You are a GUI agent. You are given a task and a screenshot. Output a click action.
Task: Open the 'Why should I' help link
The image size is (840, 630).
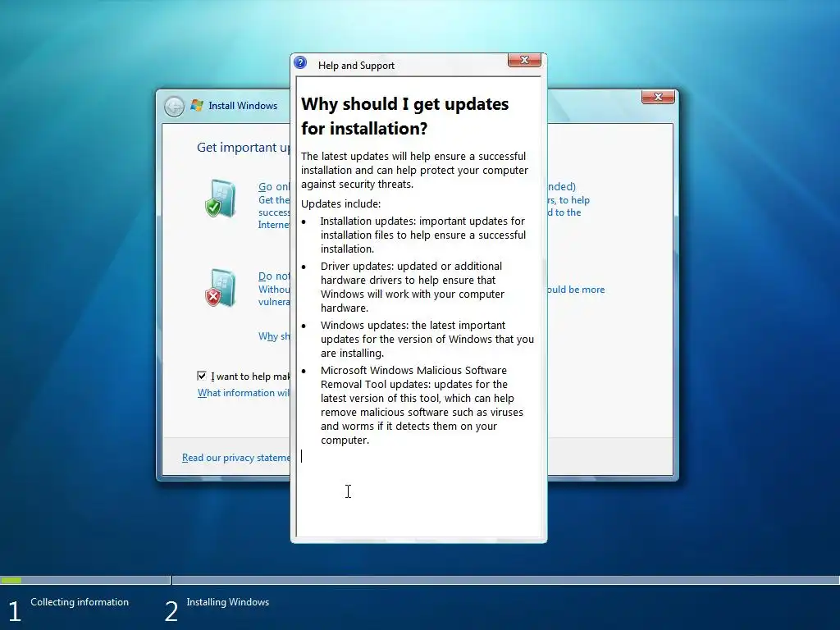[x=274, y=336]
